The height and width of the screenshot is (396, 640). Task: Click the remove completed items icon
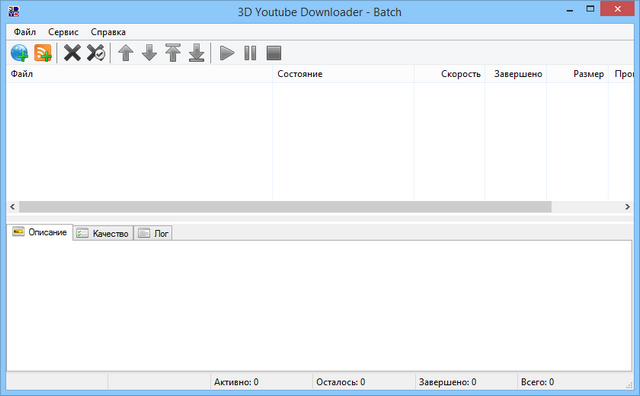click(96, 53)
